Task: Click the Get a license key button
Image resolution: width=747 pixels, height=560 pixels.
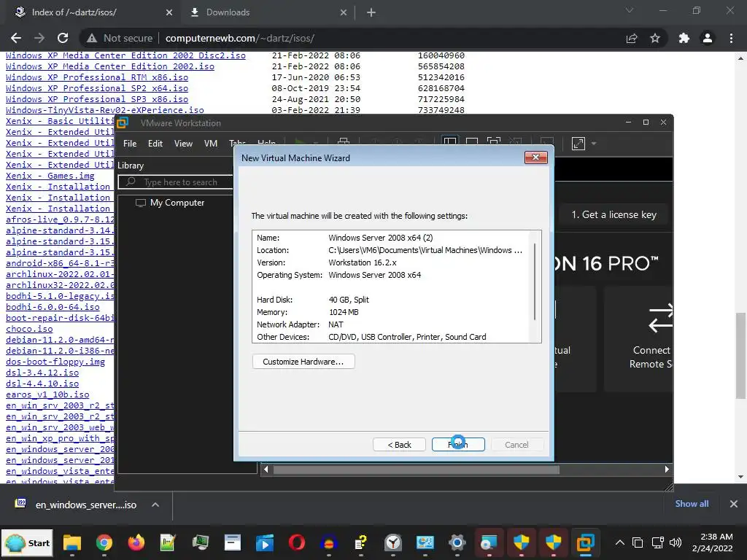Action: [x=614, y=215]
